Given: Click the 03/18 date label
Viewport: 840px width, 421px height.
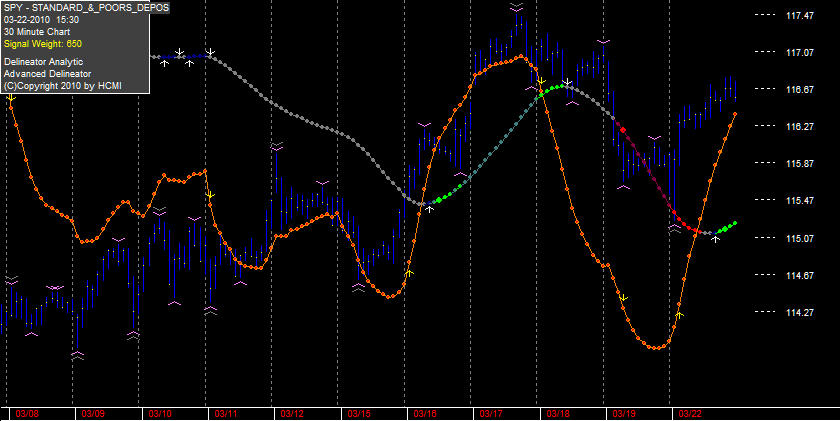Looking at the screenshot, I should 558,414.
